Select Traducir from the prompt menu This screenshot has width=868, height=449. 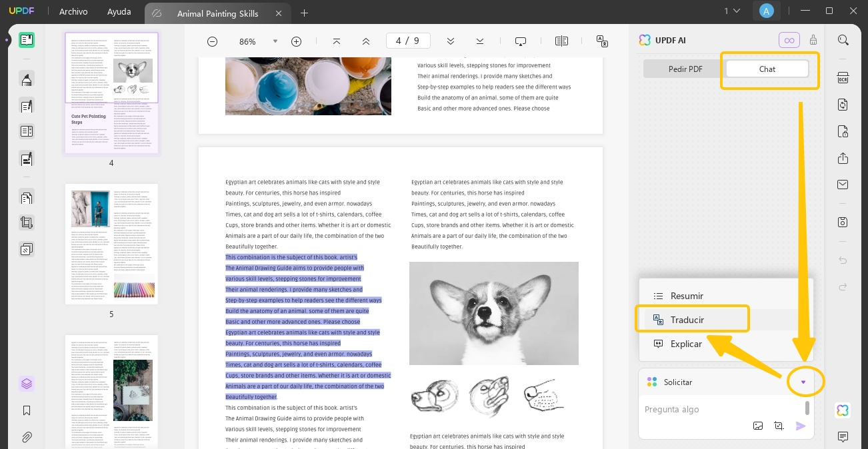(x=688, y=320)
